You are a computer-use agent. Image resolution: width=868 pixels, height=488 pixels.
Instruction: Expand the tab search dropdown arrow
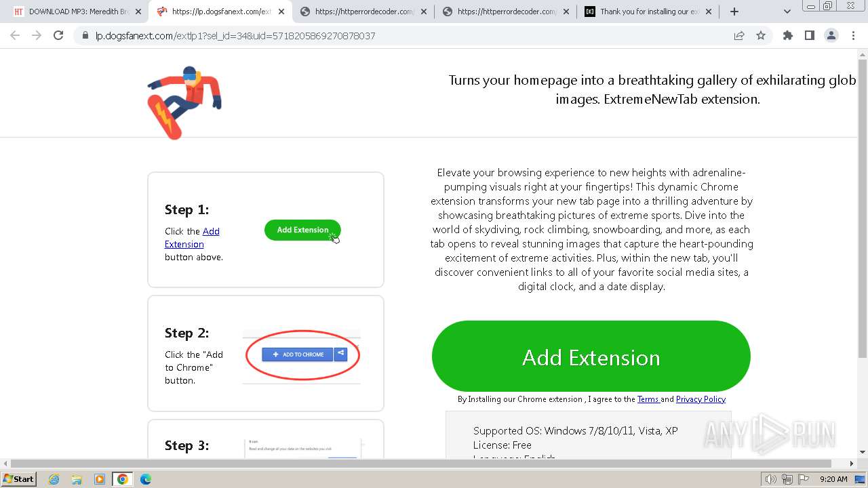point(787,12)
